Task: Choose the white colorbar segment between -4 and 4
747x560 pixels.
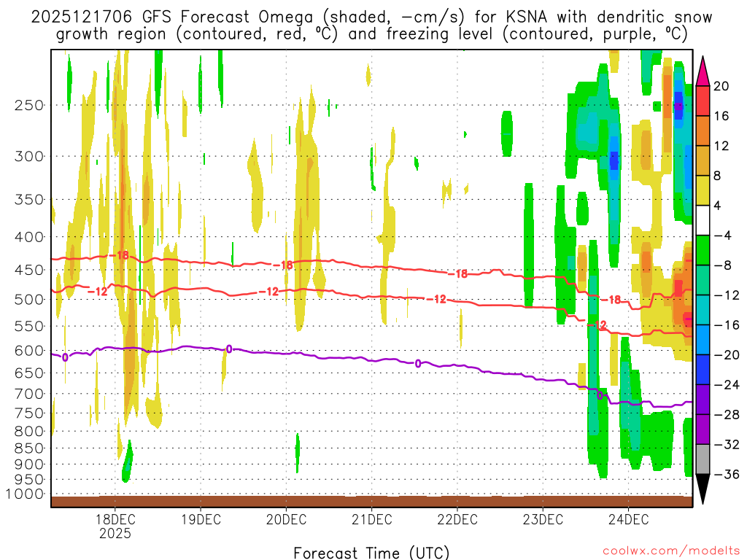Action: [703, 220]
